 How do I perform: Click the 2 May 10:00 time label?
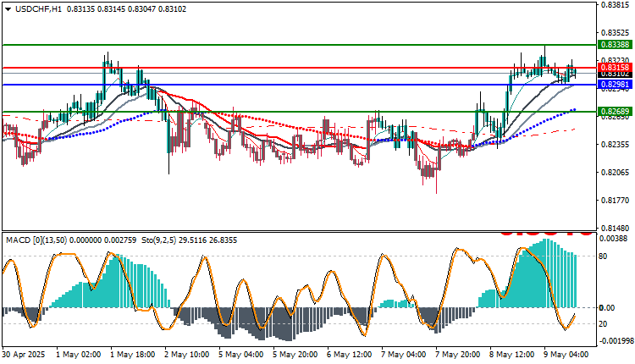click(x=187, y=355)
